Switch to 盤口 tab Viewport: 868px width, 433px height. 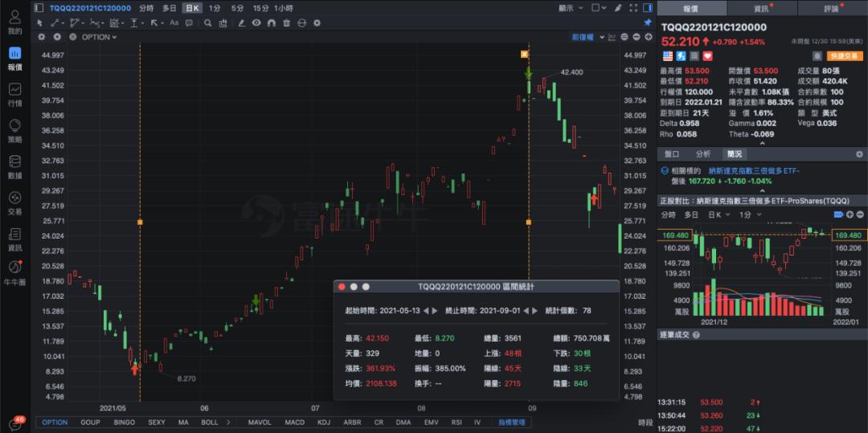coord(671,154)
